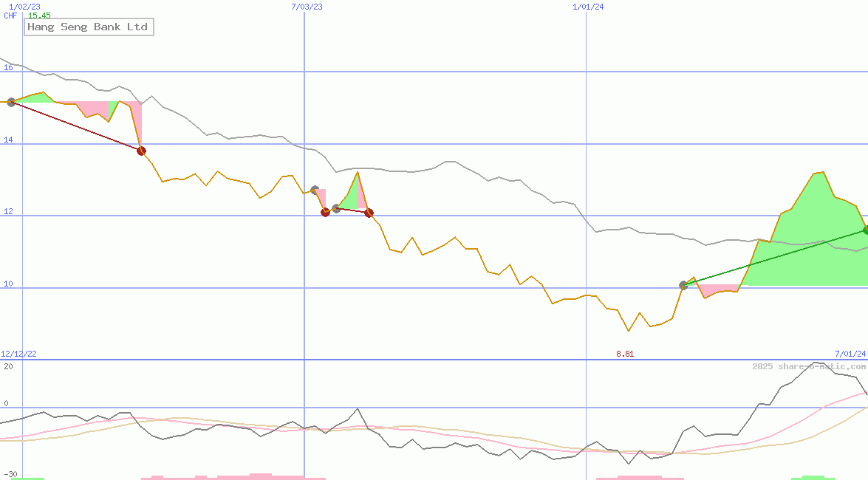
Task: Collapse the Hang Seng Bank Ltd title box
Action: [89, 27]
